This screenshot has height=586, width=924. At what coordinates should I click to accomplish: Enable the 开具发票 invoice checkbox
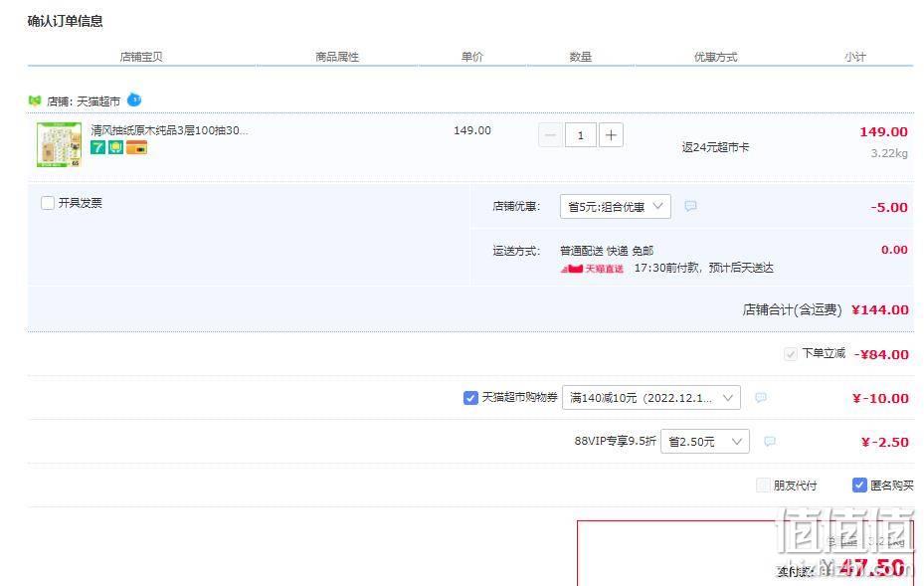click(x=48, y=203)
